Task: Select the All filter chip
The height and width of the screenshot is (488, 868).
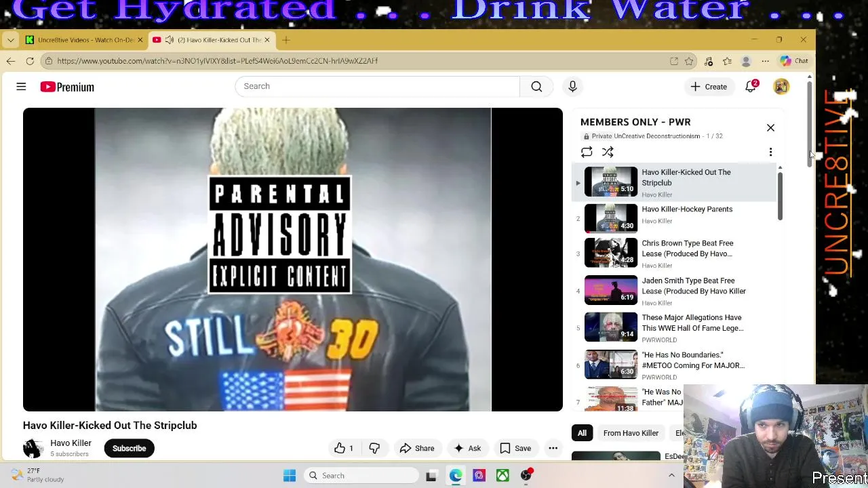Action: 582,433
